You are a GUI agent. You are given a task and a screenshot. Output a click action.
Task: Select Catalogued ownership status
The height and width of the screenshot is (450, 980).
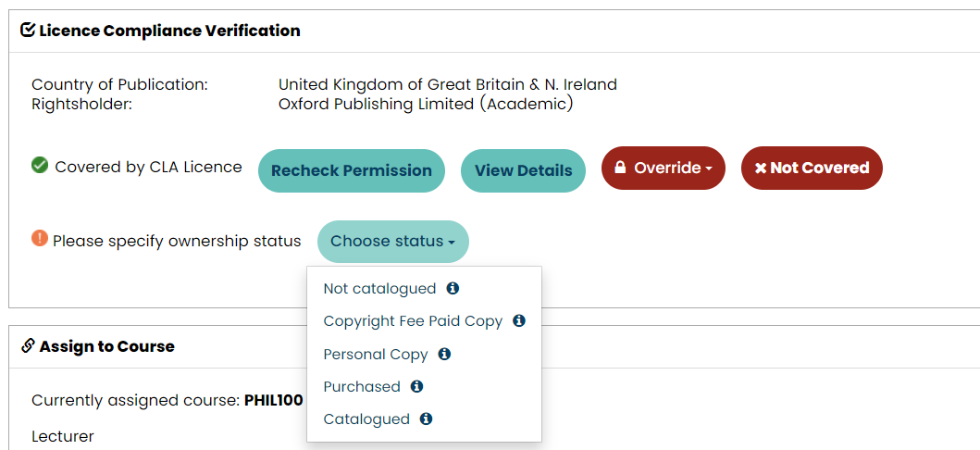pyautogui.click(x=366, y=419)
